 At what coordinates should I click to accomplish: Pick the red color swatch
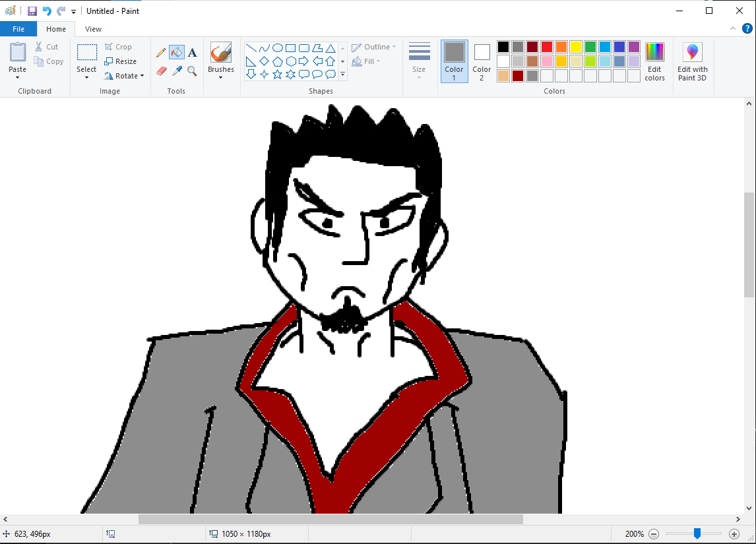coord(547,47)
